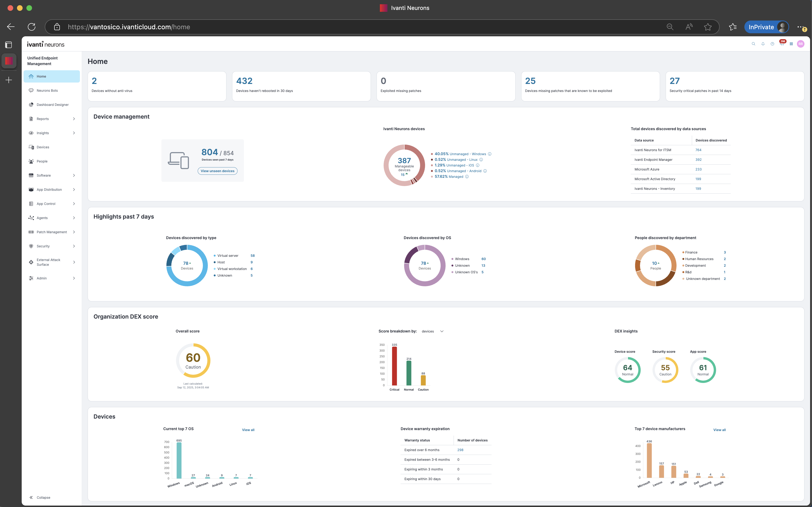Show info for Unmanaged - iOS percentage
812x507 pixels.
tap(478, 165)
